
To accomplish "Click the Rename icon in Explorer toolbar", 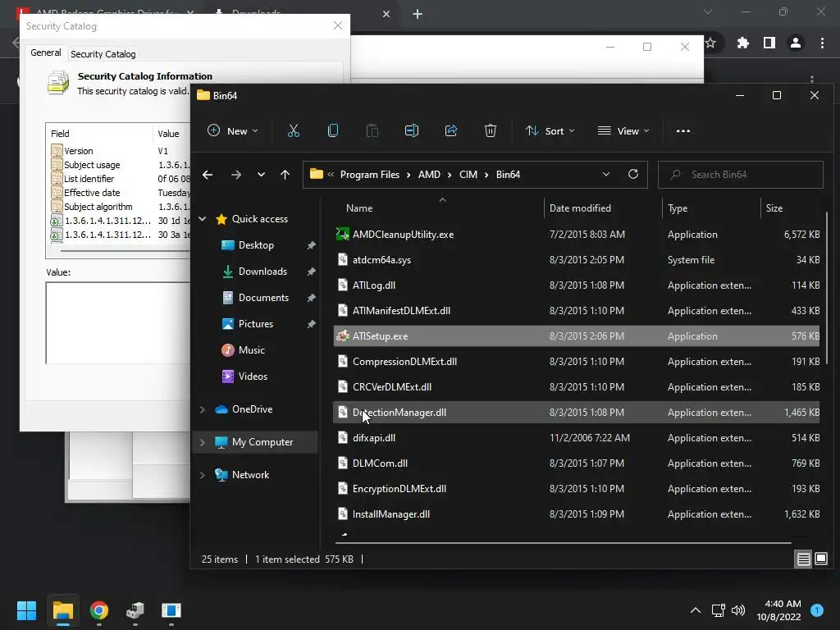I will (x=412, y=130).
